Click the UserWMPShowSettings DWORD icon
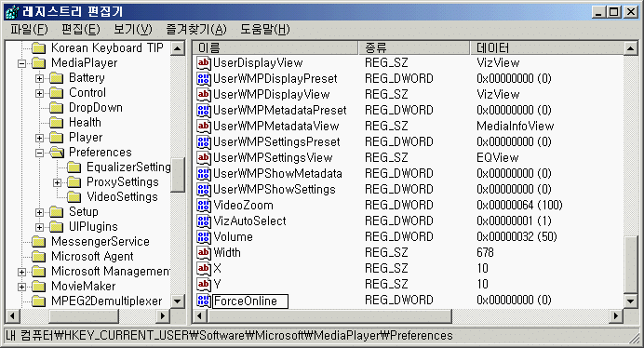The image size is (644, 348). point(204,190)
